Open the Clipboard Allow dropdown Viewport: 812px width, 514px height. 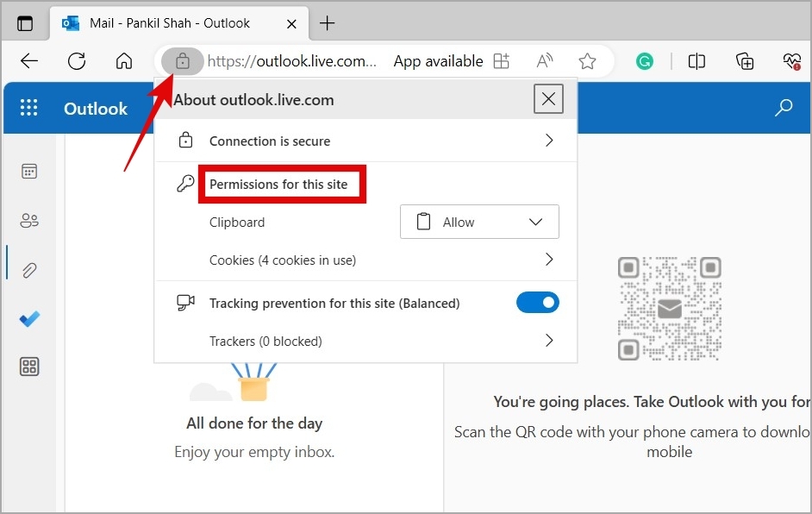click(x=479, y=222)
